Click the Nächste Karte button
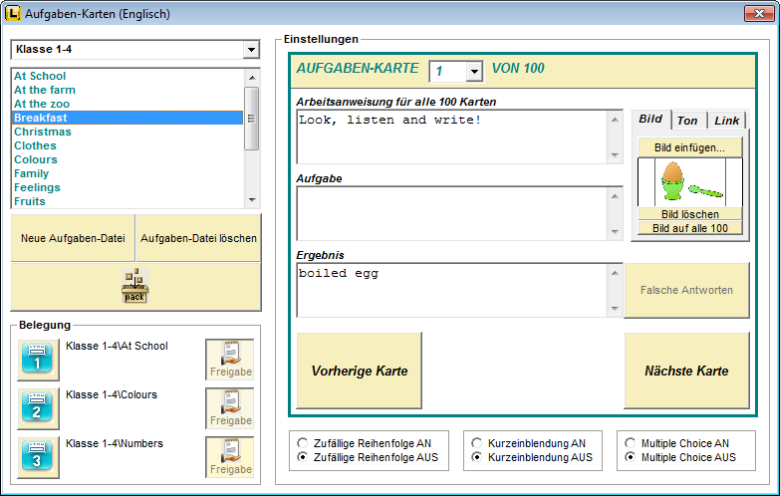The image size is (780, 496). (x=686, y=371)
